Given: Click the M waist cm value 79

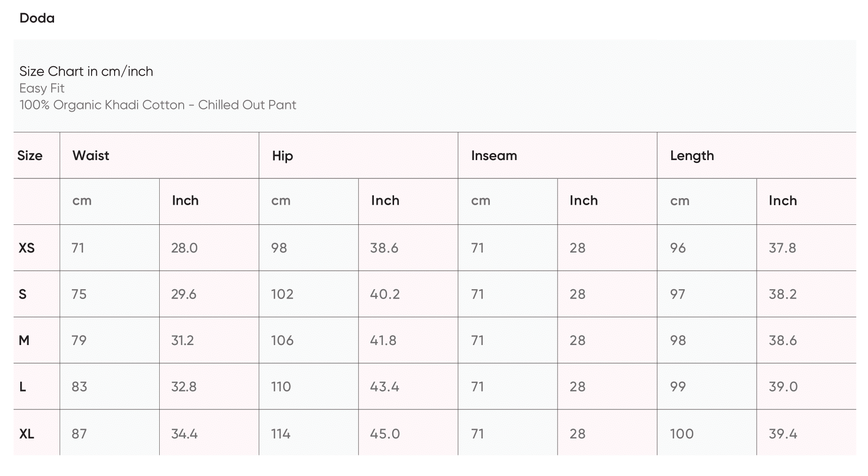Looking at the screenshot, I should click(79, 340).
